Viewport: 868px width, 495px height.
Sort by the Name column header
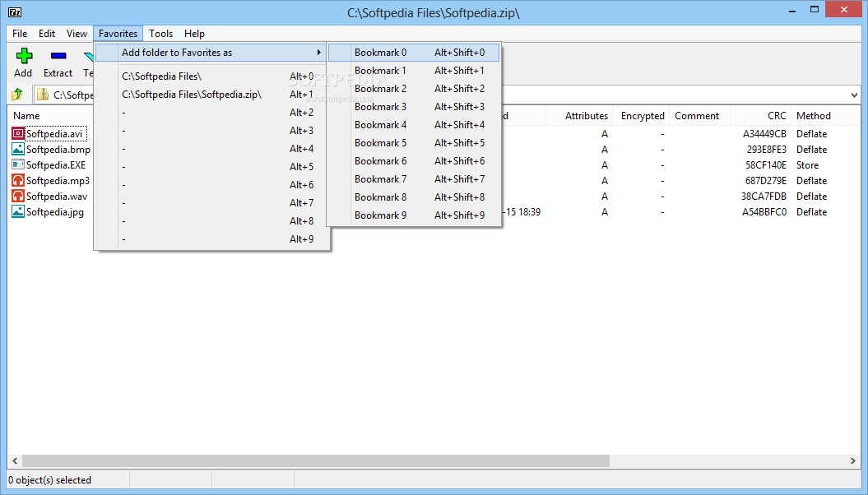pyautogui.click(x=26, y=116)
